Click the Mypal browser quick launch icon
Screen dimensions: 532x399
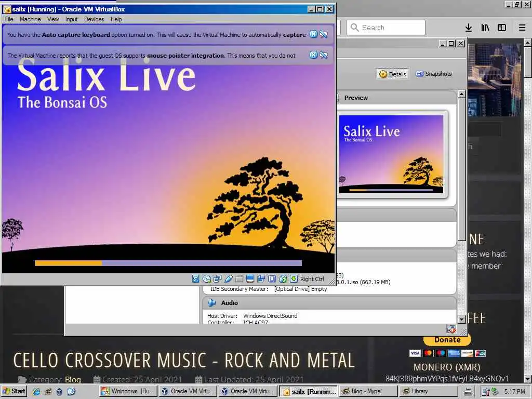pyautogui.click(x=48, y=392)
